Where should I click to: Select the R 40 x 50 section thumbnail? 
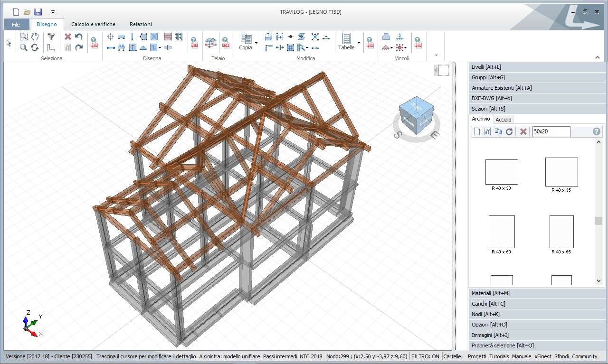tap(502, 232)
